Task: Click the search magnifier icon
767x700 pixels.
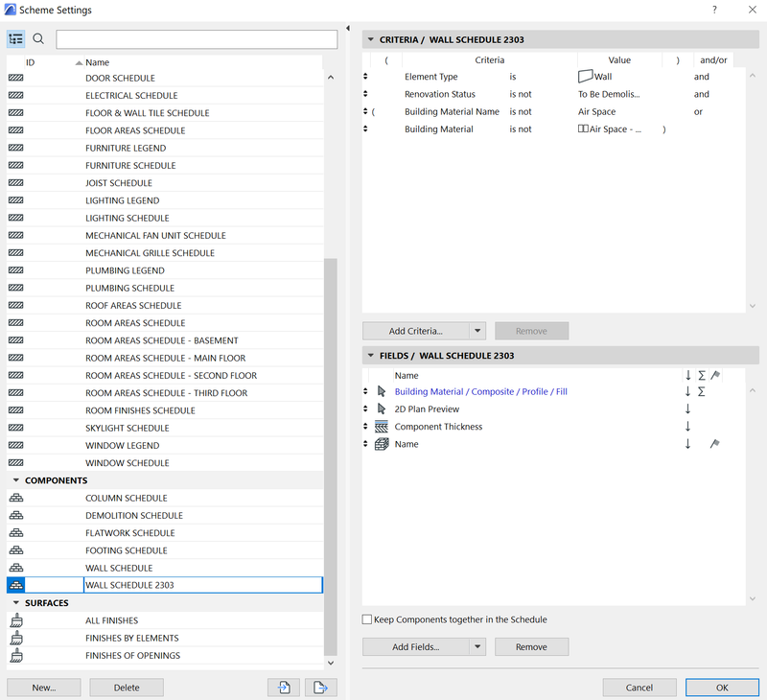Action: [38, 38]
